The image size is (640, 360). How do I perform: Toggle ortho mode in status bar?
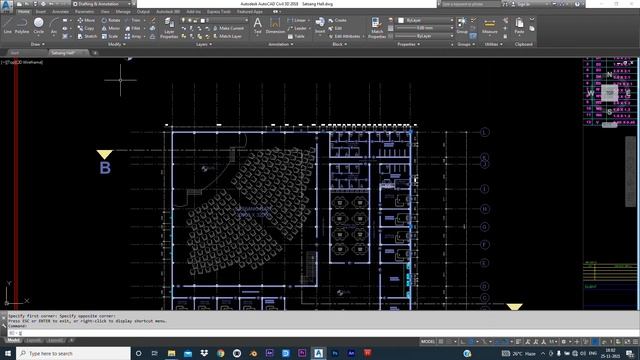(x=462, y=341)
